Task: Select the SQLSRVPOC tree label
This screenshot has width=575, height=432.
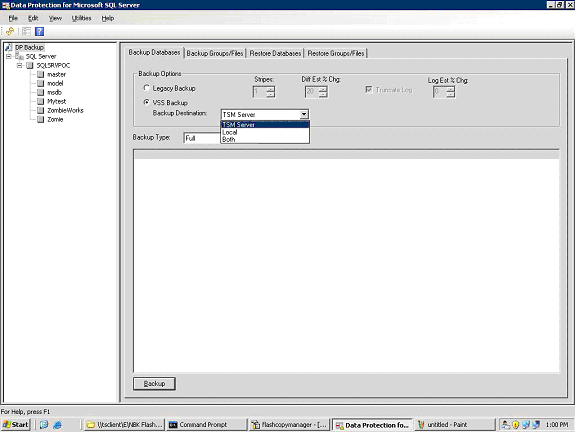Action: click(53, 66)
